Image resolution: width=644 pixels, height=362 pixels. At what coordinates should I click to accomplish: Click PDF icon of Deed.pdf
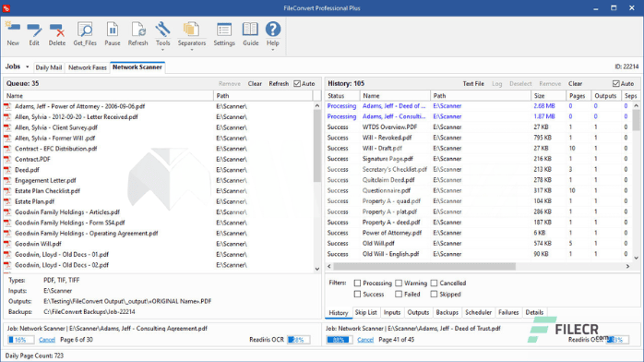point(7,170)
